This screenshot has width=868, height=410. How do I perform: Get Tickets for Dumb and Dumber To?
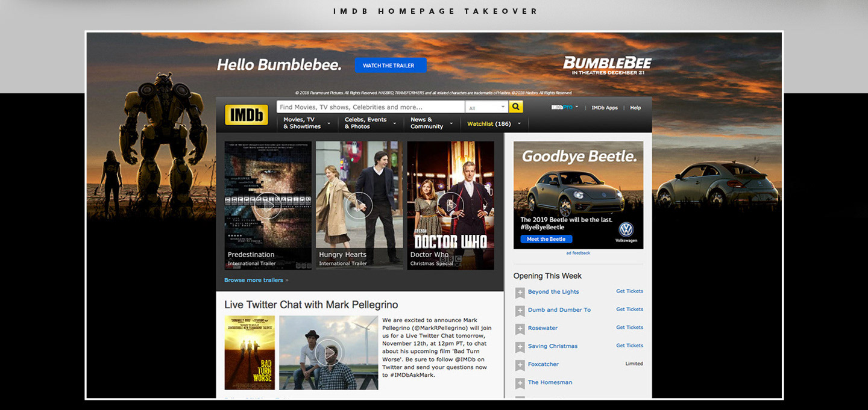629,309
